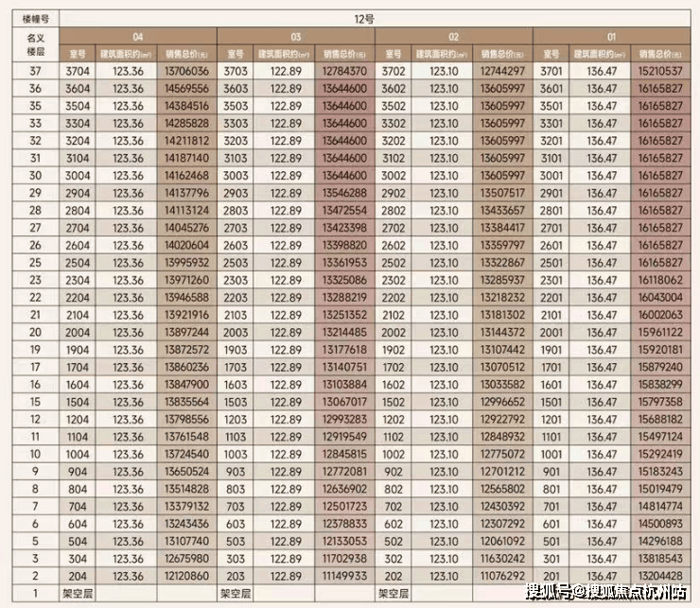
Task: Click sale price 13706036 cell
Action: (x=186, y=71)
